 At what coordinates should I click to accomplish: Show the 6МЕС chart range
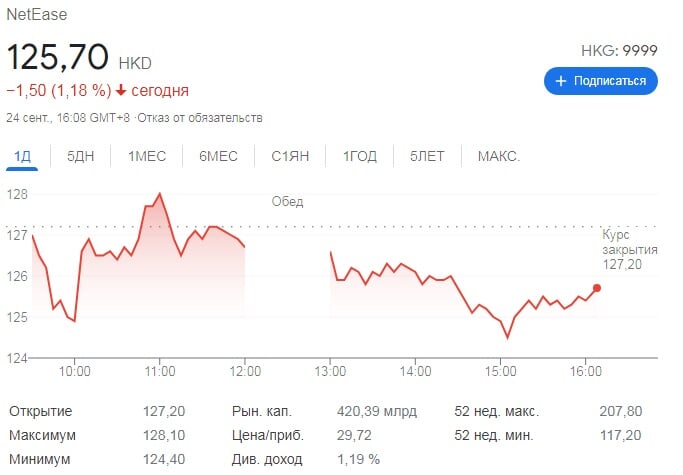coord(218,156)
